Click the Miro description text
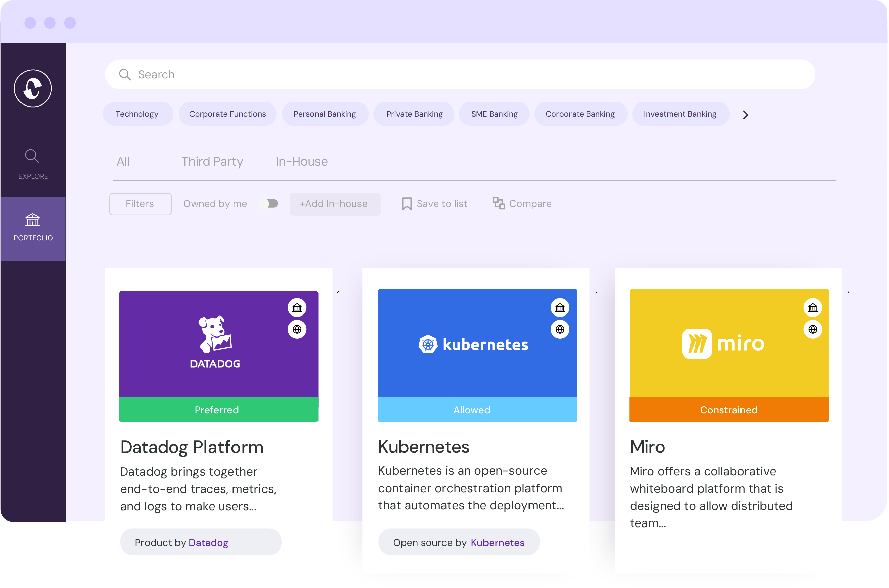Screen dimensions: 889x588 [x=711, y=497]
